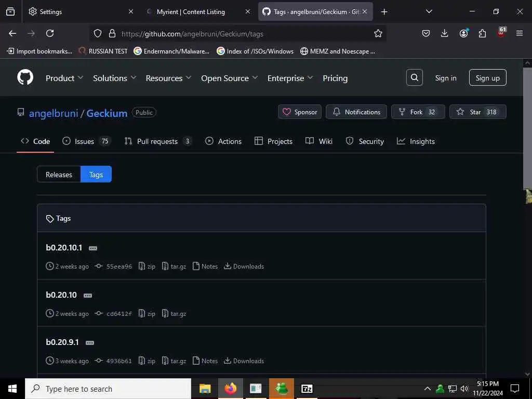
Task: Toggle b0.20.10.1 tag message ellipsis
Action: point(93,248)
